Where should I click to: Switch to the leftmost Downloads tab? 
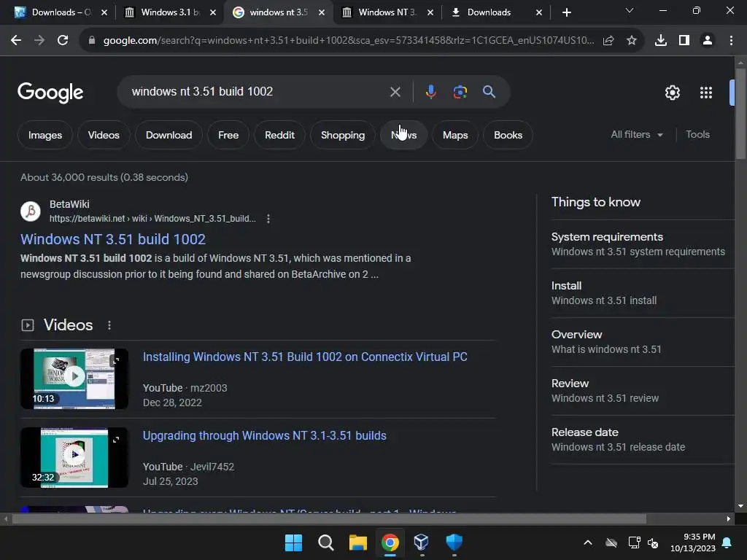tap(61, 12)
